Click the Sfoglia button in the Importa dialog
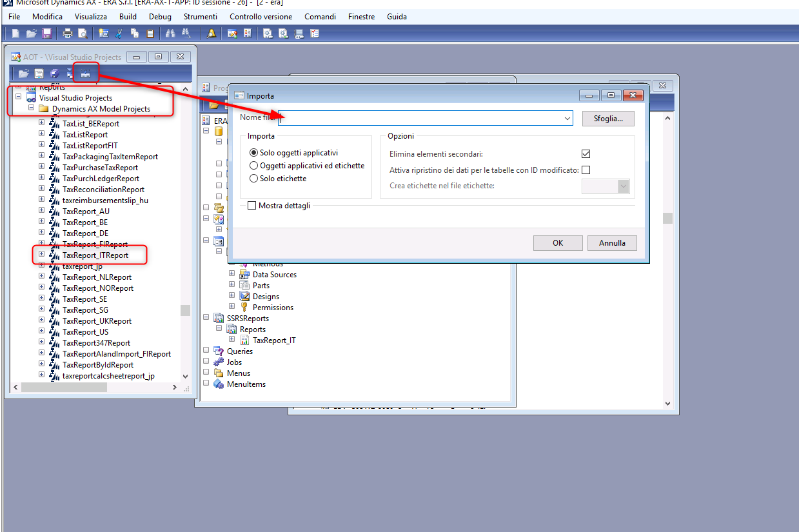The image size is (799, 532). 607,118
